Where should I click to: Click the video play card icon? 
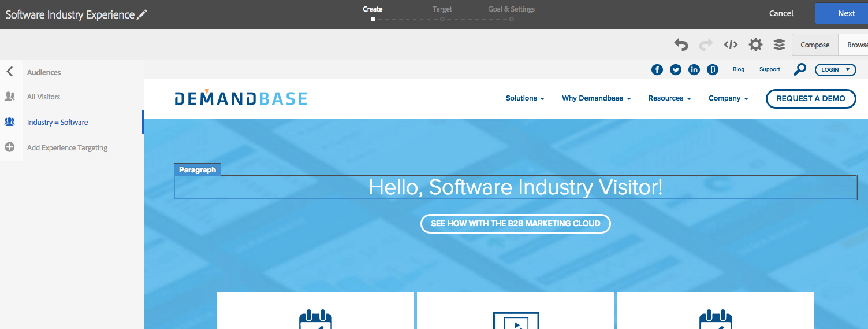(516, 320)
